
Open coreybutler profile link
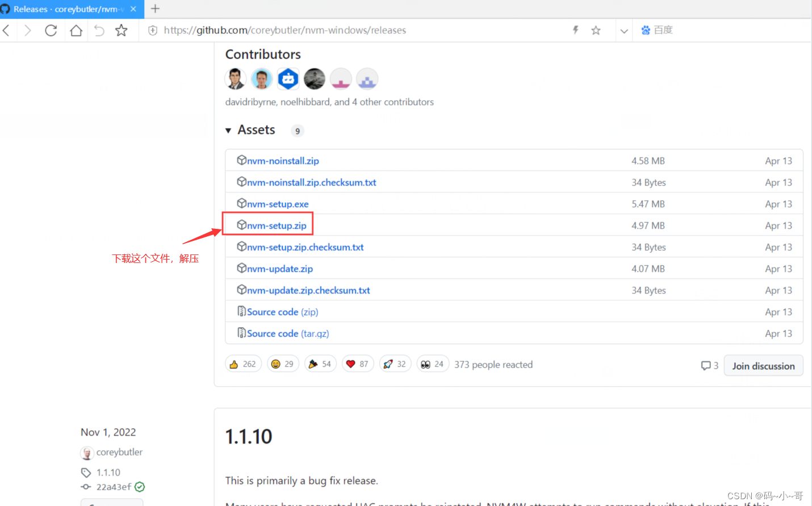point(119,452)
